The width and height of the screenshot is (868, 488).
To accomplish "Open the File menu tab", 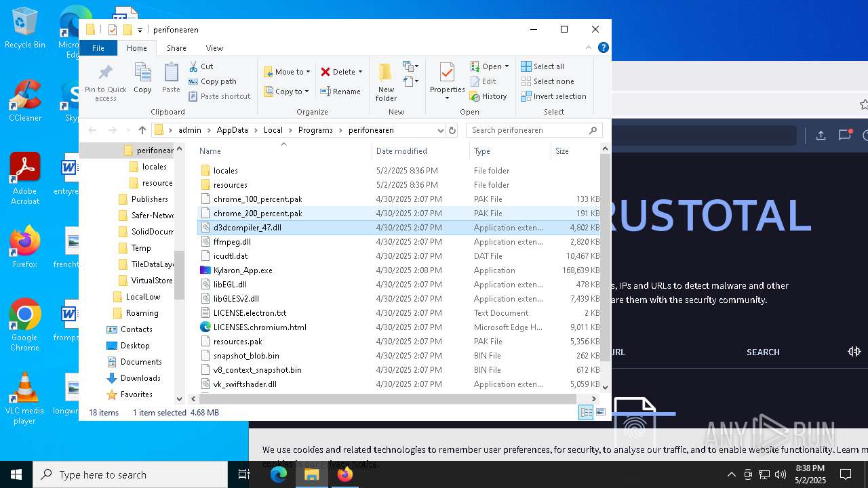I will click(x=98, y=48).
